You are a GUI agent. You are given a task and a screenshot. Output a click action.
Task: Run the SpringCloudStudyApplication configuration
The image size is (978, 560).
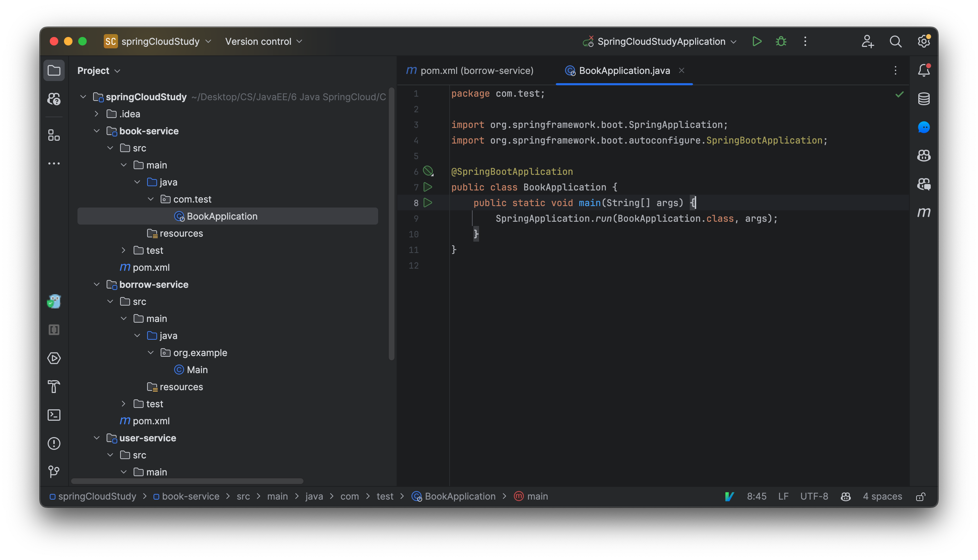[x=756, y=41]
